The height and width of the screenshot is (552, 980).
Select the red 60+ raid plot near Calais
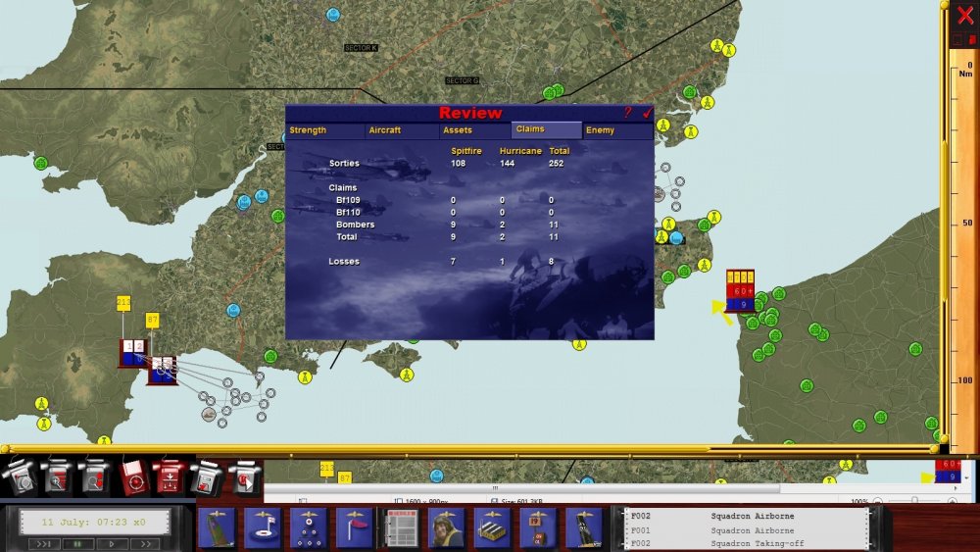[x=740, y=290]
